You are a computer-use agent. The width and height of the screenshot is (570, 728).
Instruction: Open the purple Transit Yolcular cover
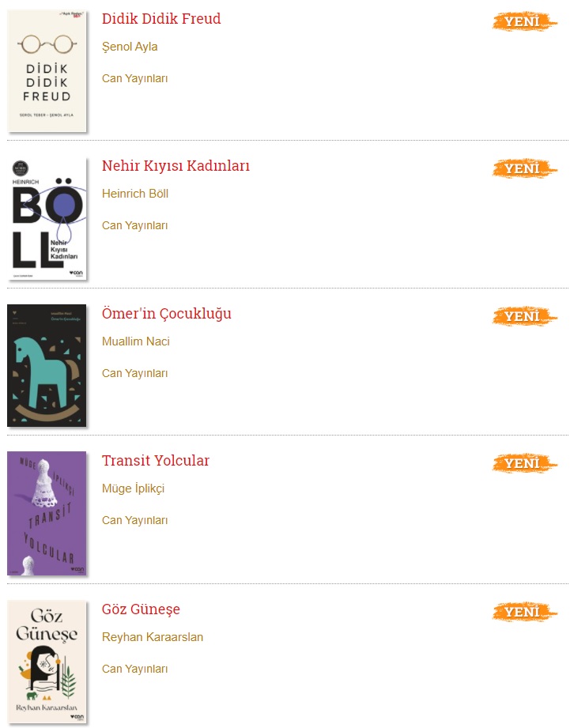coord(47,514)
